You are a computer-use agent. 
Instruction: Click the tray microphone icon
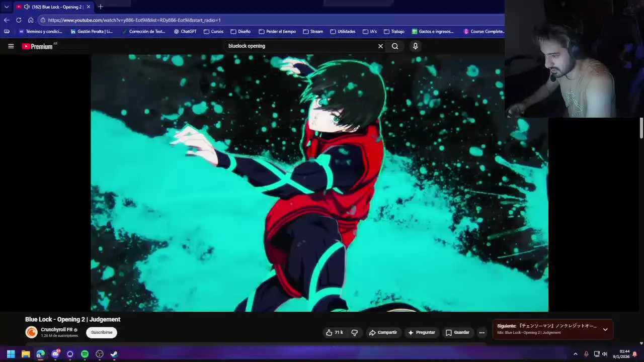pyautogui.click(x=586, y=354)
